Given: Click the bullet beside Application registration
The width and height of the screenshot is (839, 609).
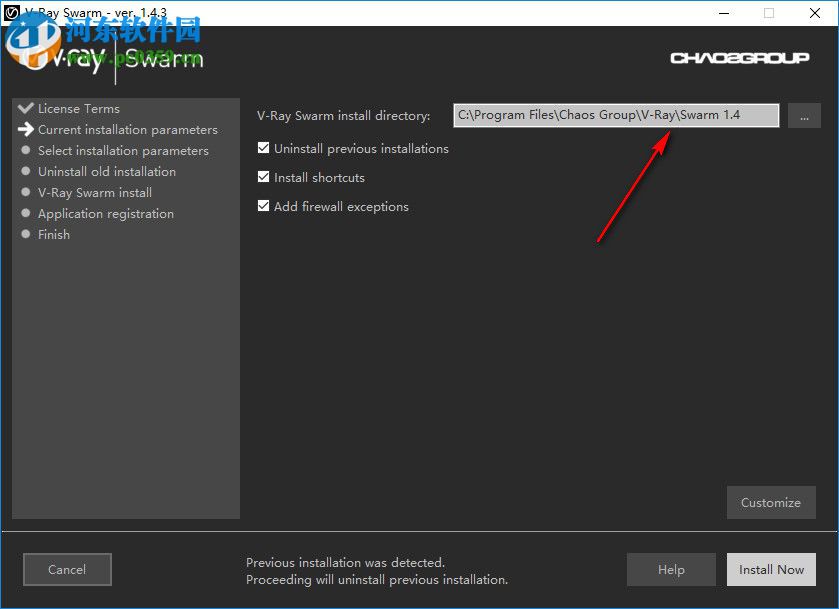Looking at the screenshot, I should [25, 213].
